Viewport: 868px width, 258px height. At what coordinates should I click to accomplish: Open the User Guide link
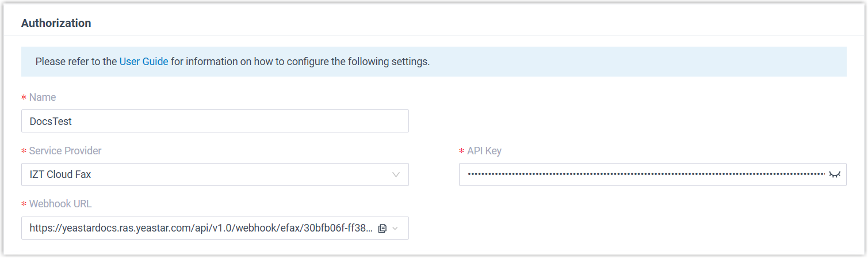click(144, 62)
